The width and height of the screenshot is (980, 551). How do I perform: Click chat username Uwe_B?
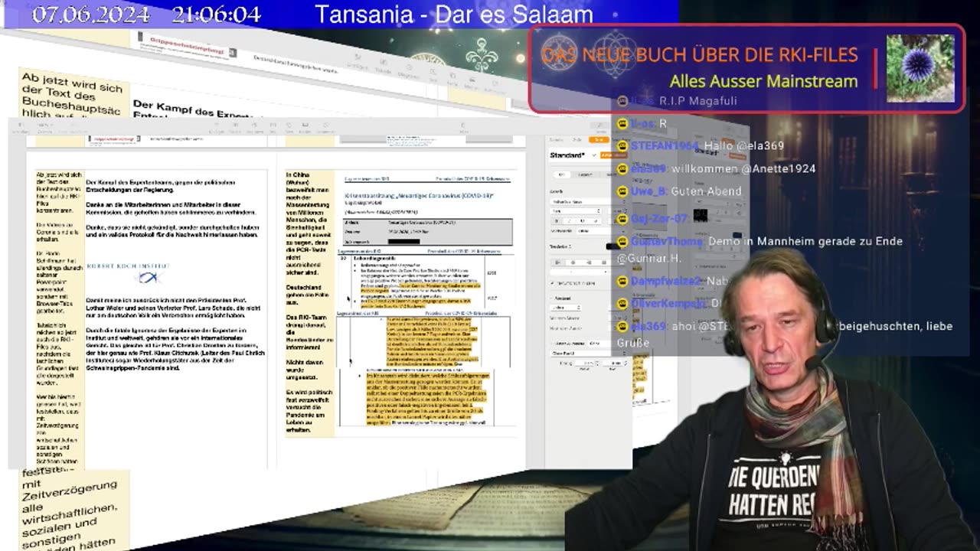point(648,191)
